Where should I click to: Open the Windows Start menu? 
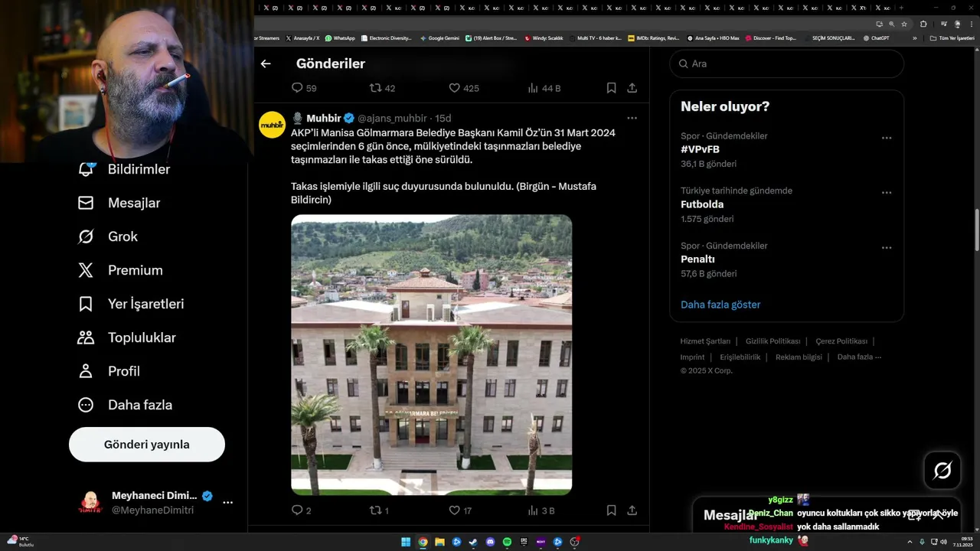pyautogui.click(x=406, y=542)
